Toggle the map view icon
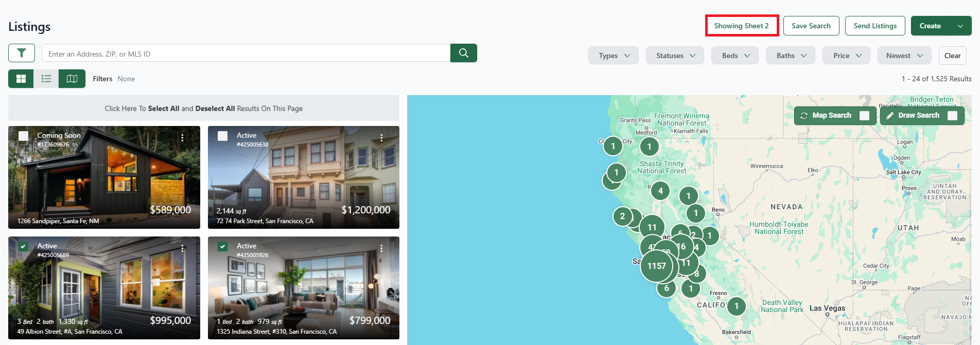980x345 pixels. point(72,79)
